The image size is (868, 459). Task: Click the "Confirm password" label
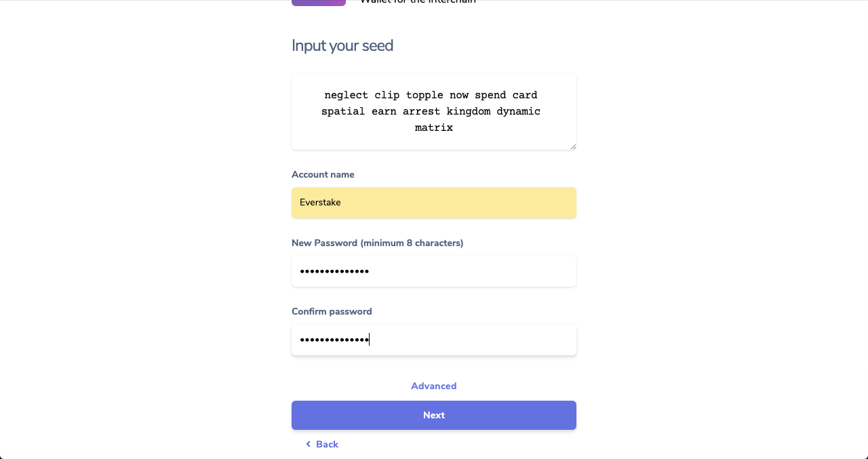[332, 311]
